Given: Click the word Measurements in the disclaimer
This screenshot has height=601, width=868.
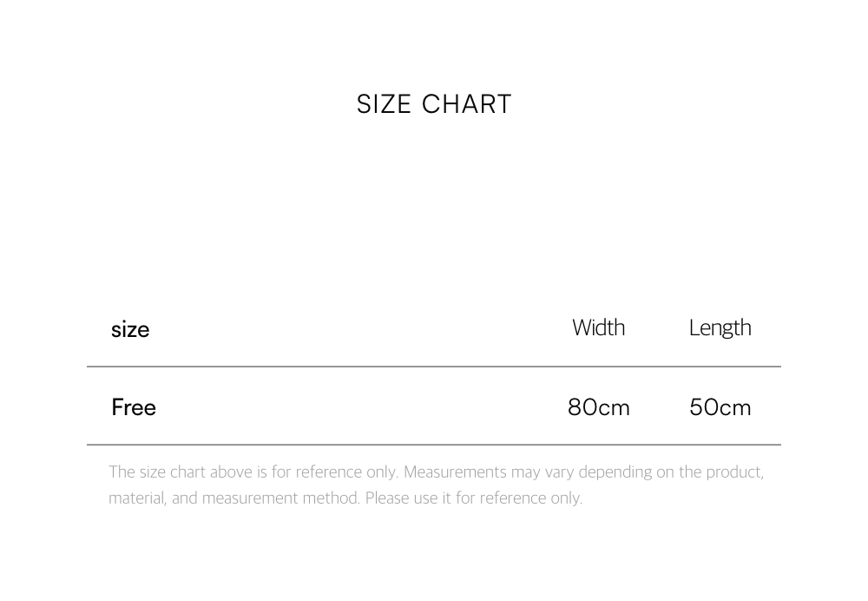Looking at the screenshot, I should (455, 472).
